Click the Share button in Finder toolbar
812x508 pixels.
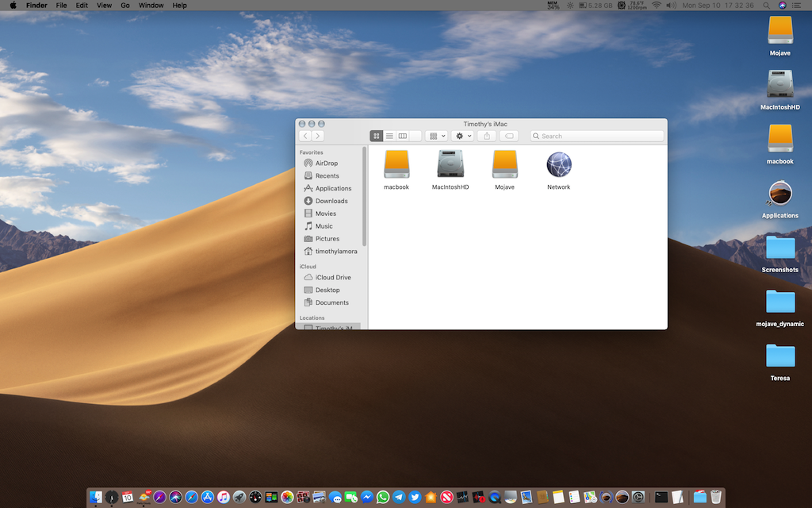click(487, 136)
